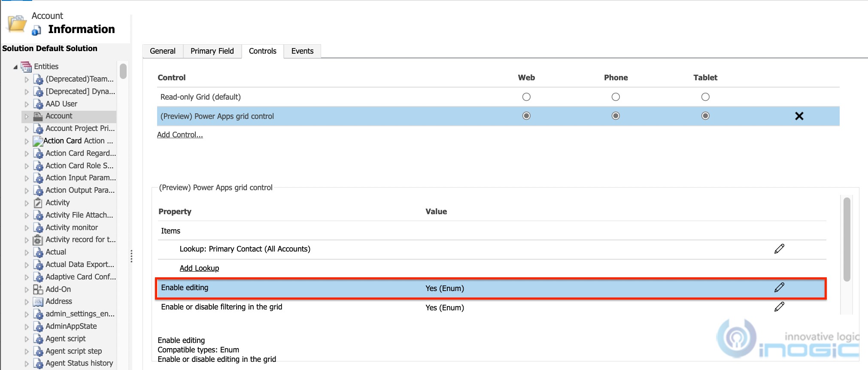Click the Agent script entity icon

click(38, 339)
